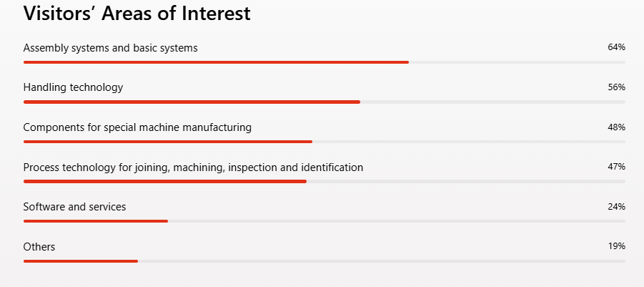Click Process technology for joining, machining label
Viewport: 644px width, 287px height.
point(193,167)
